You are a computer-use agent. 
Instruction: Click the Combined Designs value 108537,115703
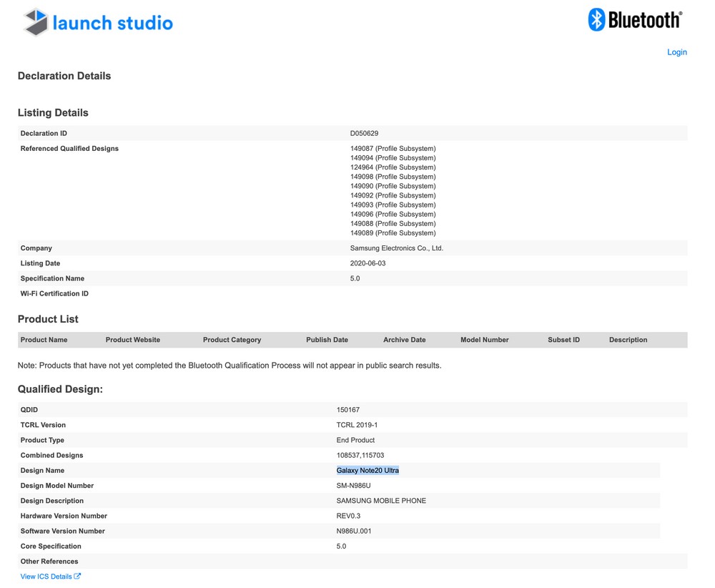pyautogui.click(x=361, y=456)
